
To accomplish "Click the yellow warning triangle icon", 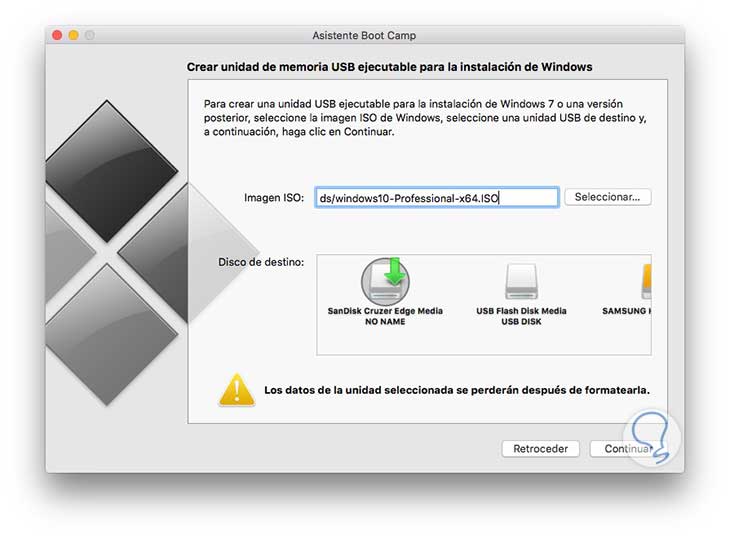I will (237, 390).
